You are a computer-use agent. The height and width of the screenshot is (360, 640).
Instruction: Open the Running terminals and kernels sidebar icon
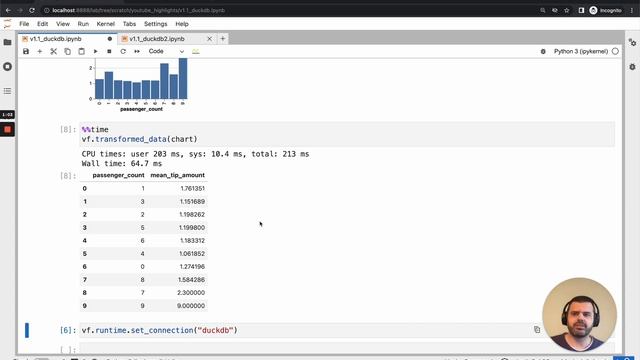click(x=7, y=67)
